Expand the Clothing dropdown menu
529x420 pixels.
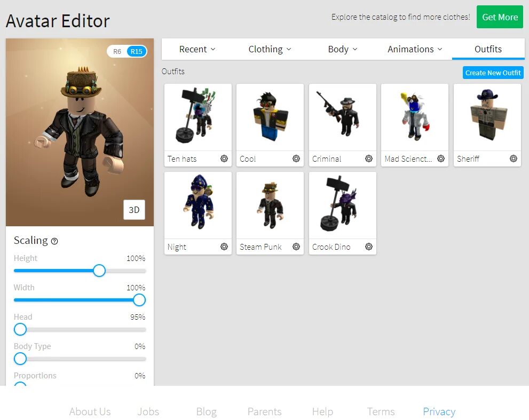(270, 49)
